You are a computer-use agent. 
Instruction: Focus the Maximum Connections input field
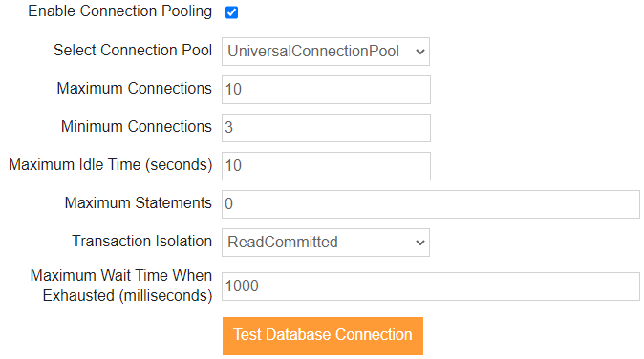(x=326, y=90)
